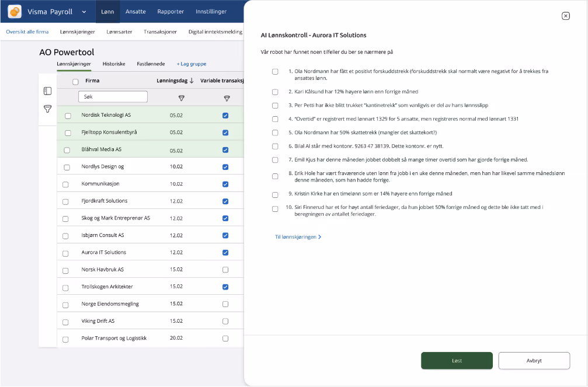Check issue 4 about Overtid lønnart 1329
Screen dimensions: 588x387
(x=275, y=119)
